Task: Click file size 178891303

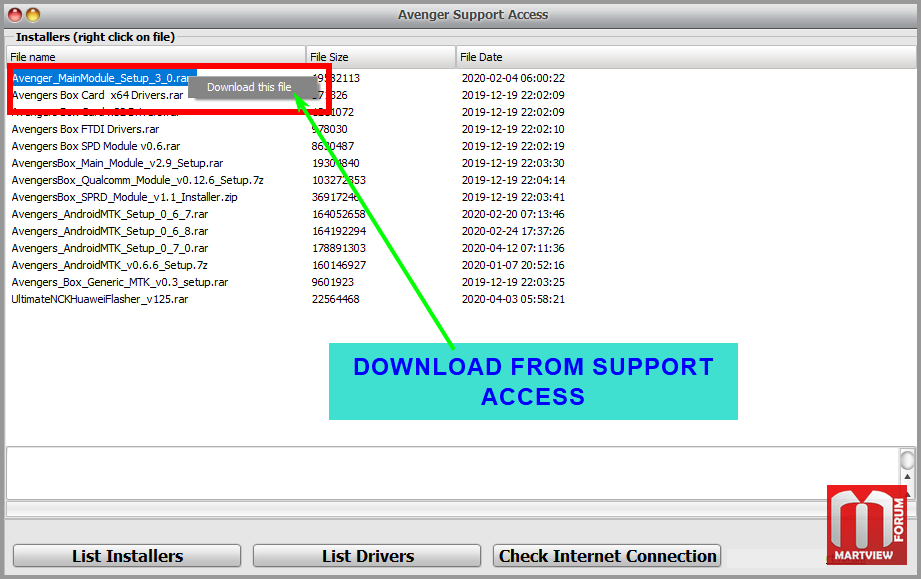Action: pos(339,248)
